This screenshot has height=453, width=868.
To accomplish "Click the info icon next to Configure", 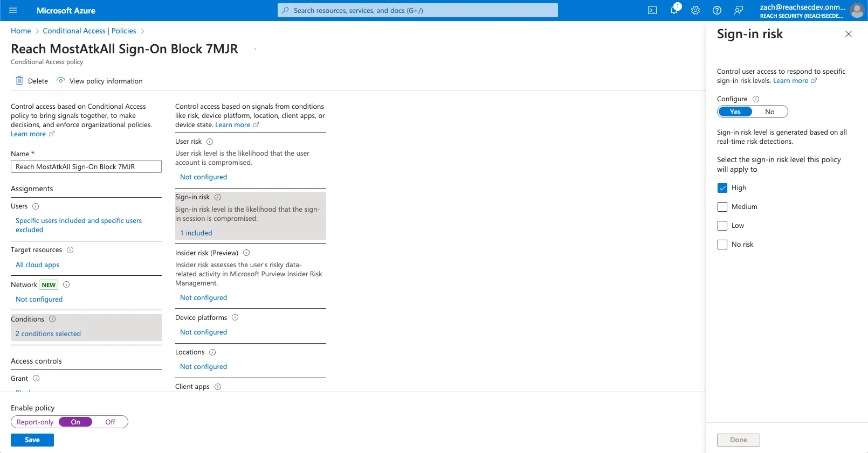I will click(x=756, y=99).
